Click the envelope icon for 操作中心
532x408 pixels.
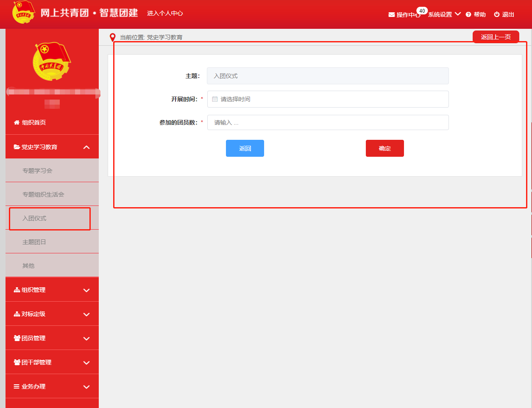pos(391,15)
